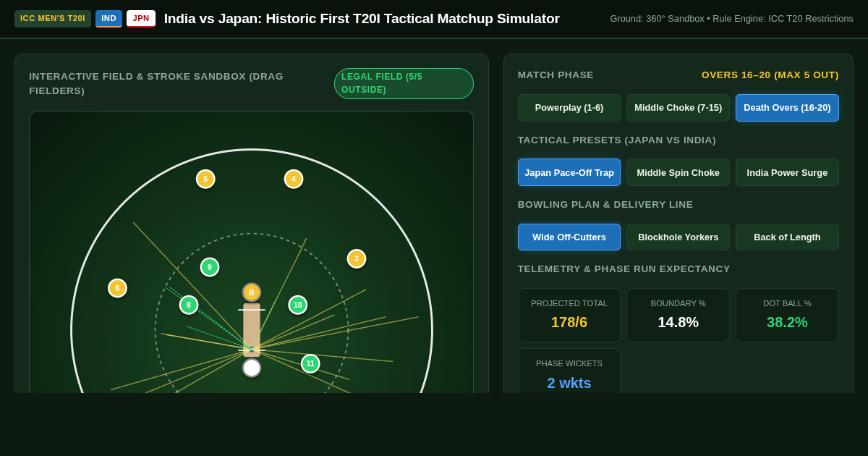Click the pitch strip on the field
This screenshot has width=868, height=456.
[252, 330]
